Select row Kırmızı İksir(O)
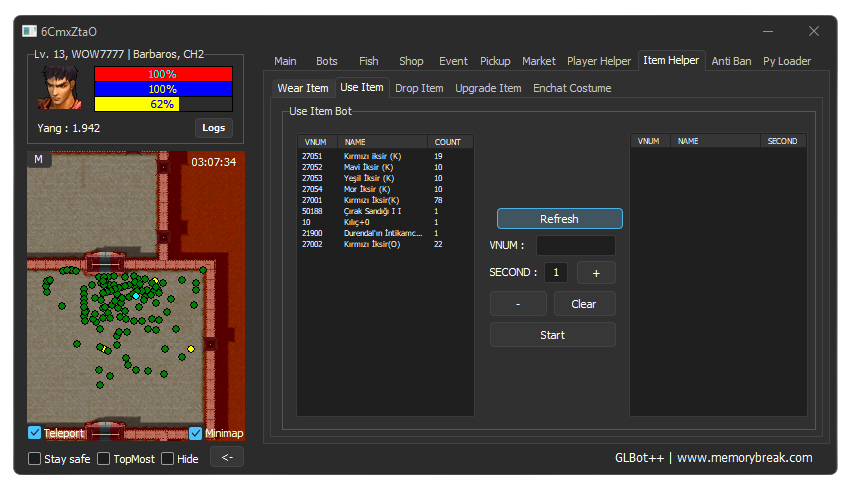Screen dimensions: 849x490 (x=385, y=244)
